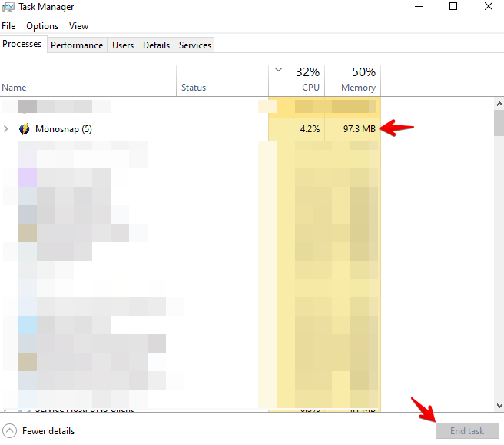Image resolution: width=504 pixels, height=445 pixels.
Task: Click the scrollbar up arrow
Action: coord(498,102)
